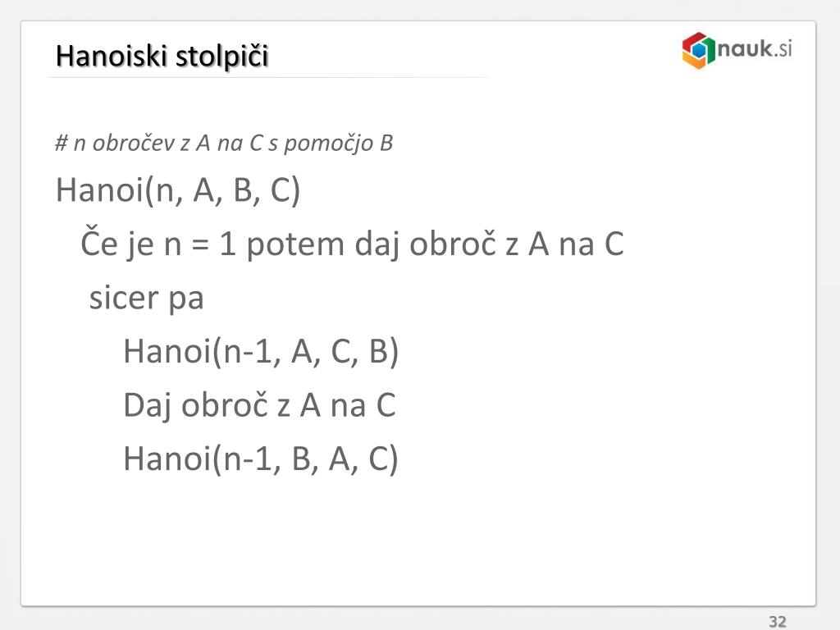The height and width of the screenshot is (630, 840).
Task: Click the Hanoi(n-1, A, C, B) call
Action: click(x=261, y=352)
